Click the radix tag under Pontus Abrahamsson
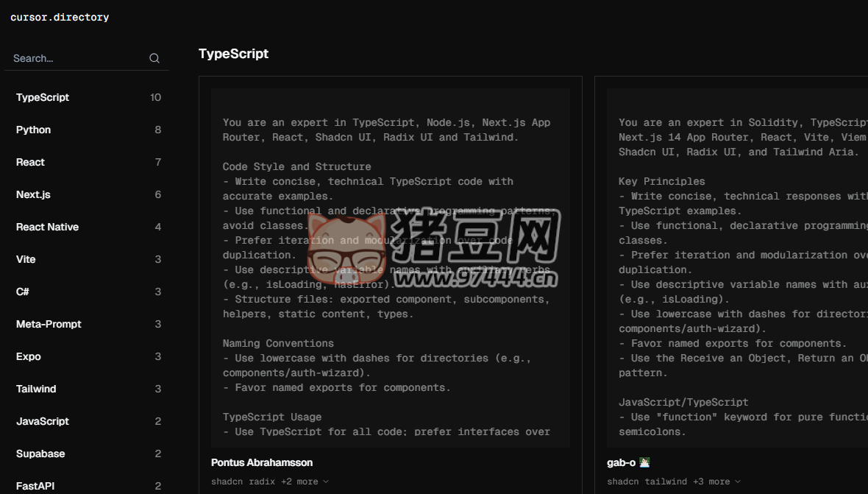Screen dimensions: 868x494 click(262, 481)
